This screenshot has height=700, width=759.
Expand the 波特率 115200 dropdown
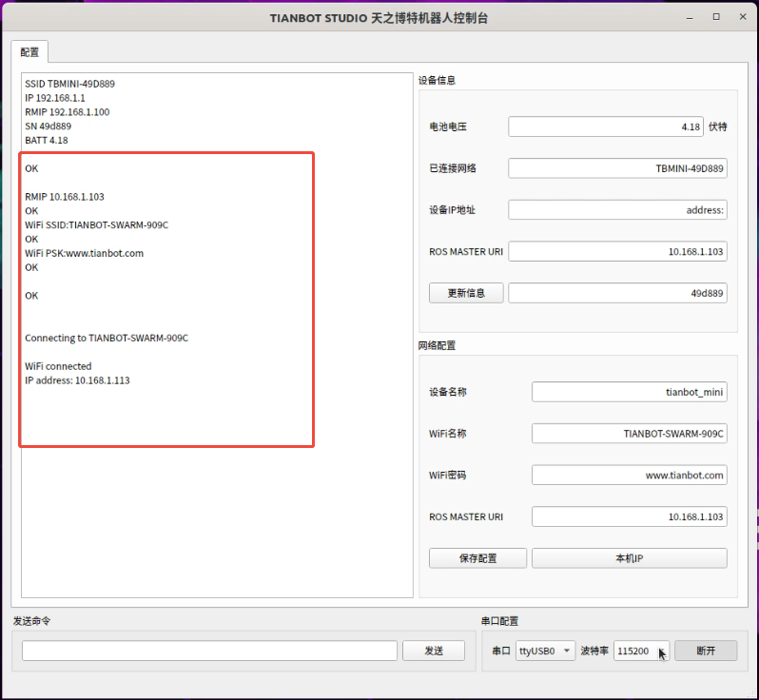click(641, 651)
